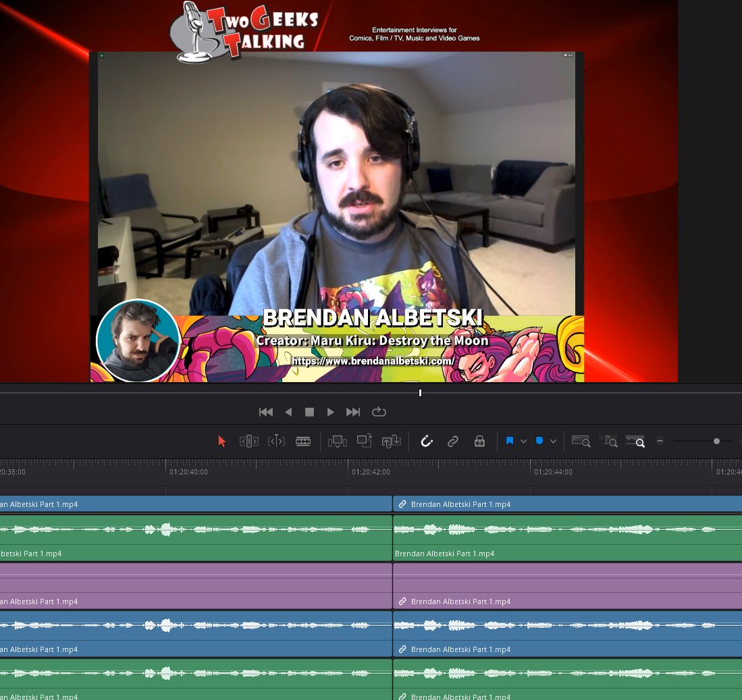Click the Overwrite Clip tool icon

point(365,441)
